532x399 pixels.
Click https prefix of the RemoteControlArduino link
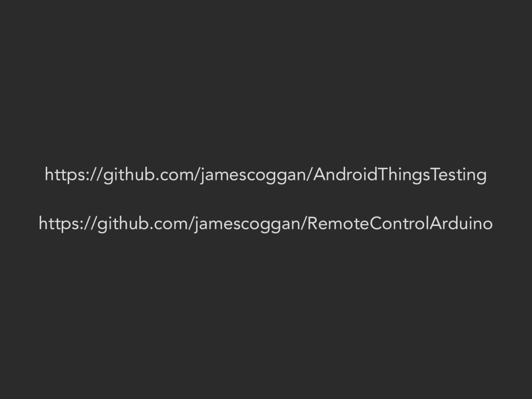click(x=56, y=224)
